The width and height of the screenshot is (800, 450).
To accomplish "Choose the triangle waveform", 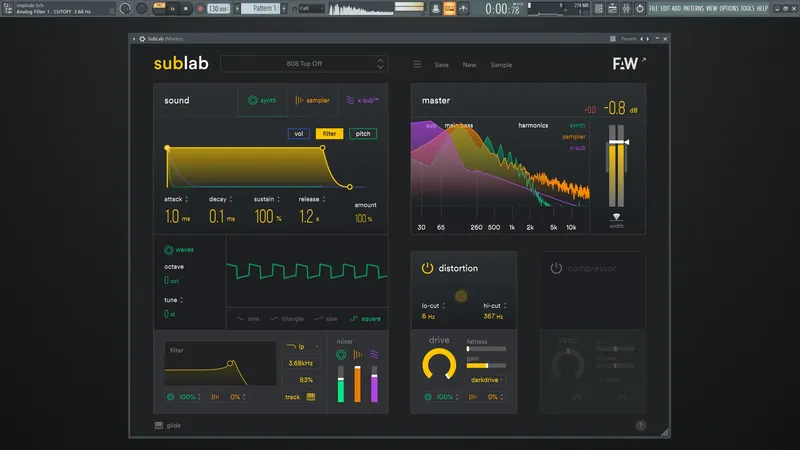I will tap(287, 318).
